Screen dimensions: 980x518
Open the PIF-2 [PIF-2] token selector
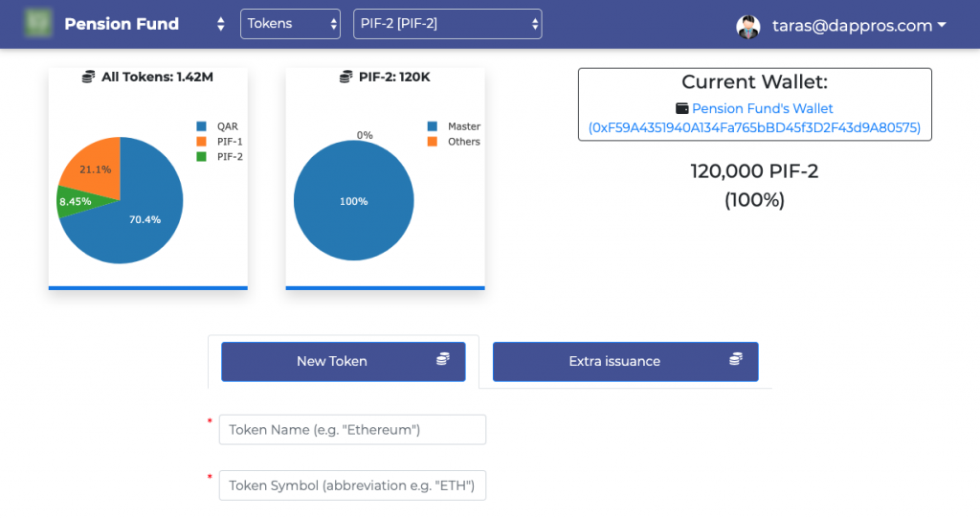[447, 24]
